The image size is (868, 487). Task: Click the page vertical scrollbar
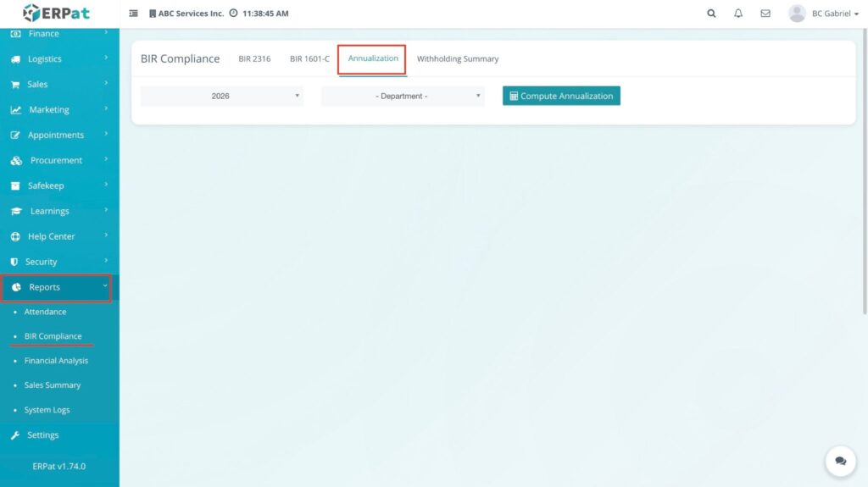coord(865,172)
